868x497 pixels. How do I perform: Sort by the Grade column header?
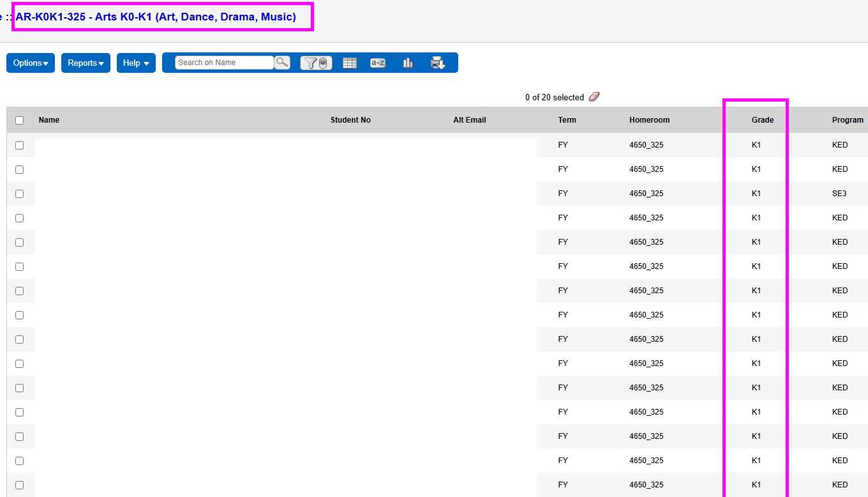pos(762,120)
